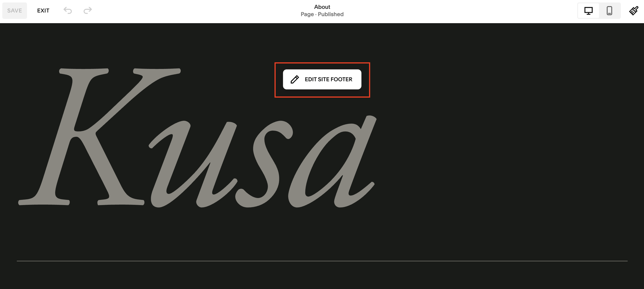Click the empty footer area below divider

(322, 276)
